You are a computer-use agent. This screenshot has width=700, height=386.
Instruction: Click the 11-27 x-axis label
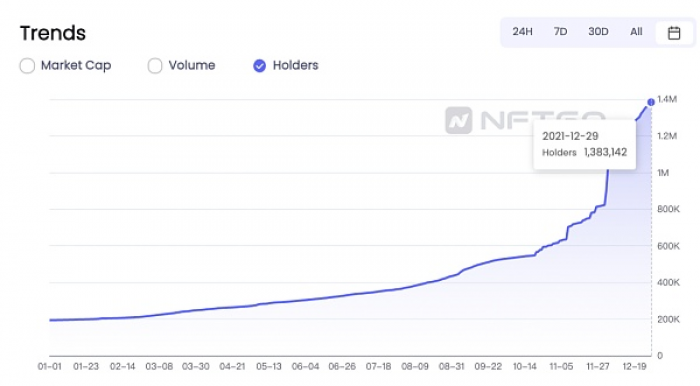click(598, 366)
